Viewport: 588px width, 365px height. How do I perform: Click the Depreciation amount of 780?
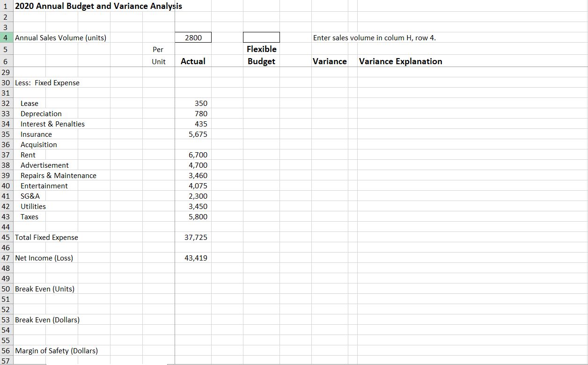click(200, 113)
